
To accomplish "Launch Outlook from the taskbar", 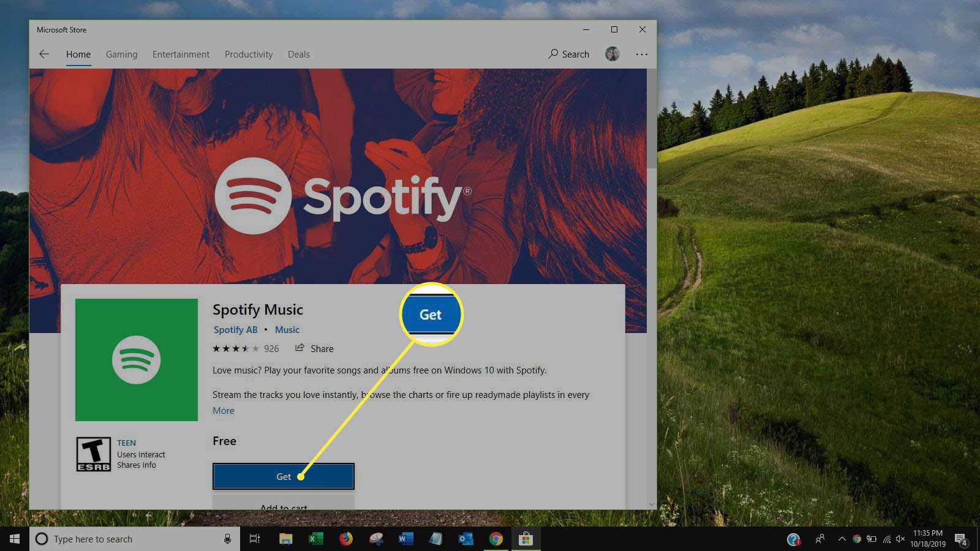I will (x=466, y=539).
